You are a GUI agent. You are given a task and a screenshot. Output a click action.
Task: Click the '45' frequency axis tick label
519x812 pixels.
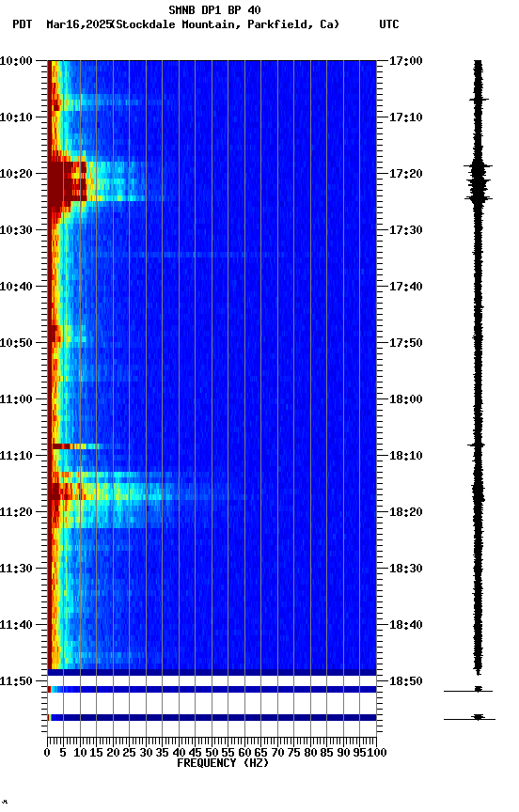(x=196, y=754)
